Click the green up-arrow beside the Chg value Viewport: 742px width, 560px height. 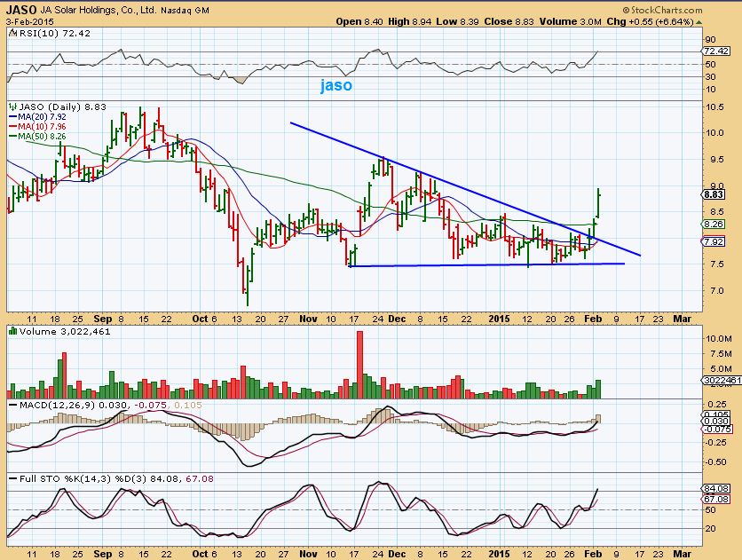699,22
